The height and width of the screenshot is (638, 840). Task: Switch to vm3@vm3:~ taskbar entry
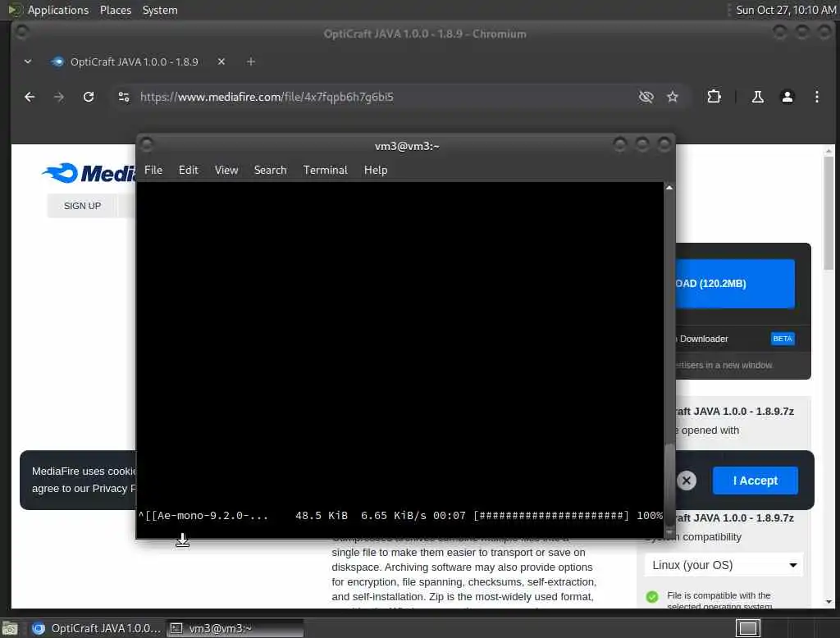[235, 628]
